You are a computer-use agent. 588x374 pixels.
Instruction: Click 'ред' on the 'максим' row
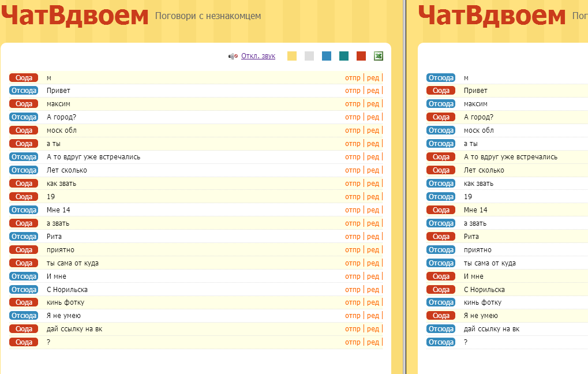pyautogui.click(x=373, y=104)
